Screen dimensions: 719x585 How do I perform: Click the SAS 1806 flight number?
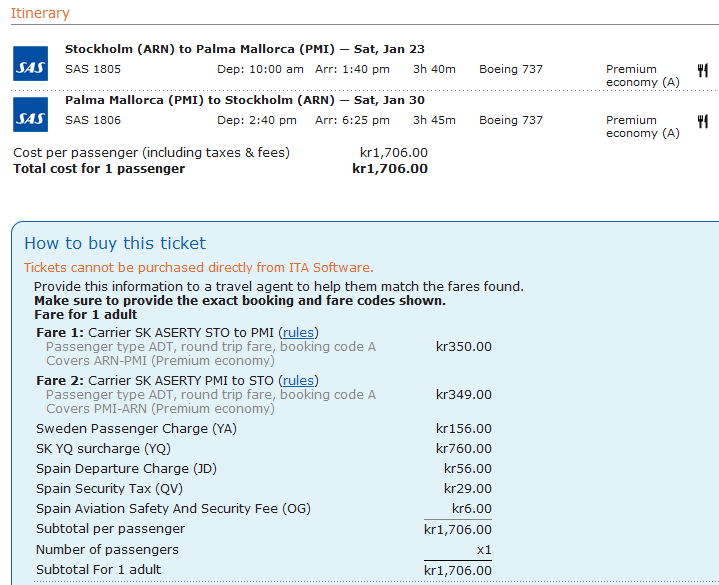coord(93,121)
